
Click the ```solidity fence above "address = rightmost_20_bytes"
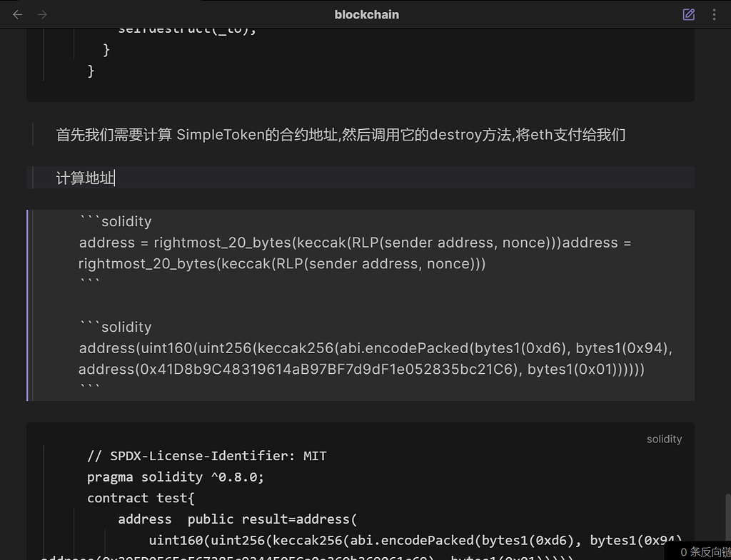[x=115, y=221]
